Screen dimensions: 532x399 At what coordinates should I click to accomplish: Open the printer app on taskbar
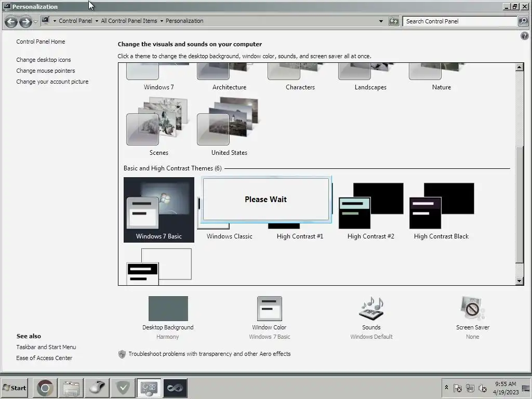pyautogui.click(x=71, y=388)
